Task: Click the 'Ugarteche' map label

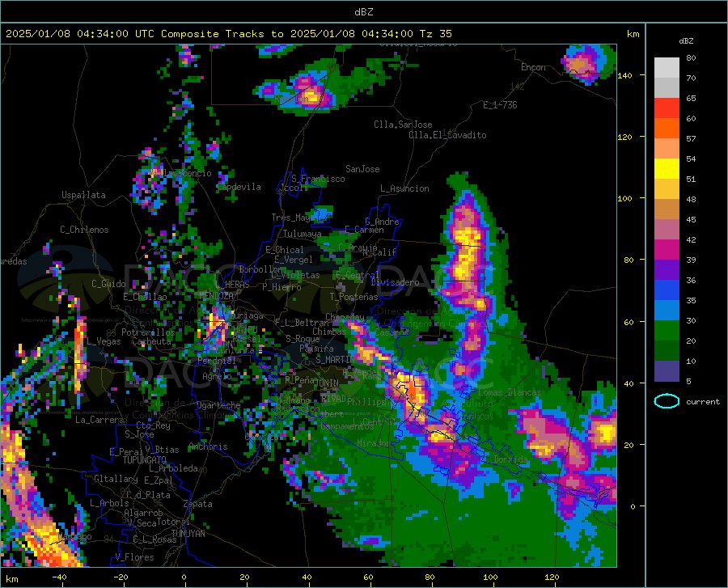Action: (x=218, y=405)
